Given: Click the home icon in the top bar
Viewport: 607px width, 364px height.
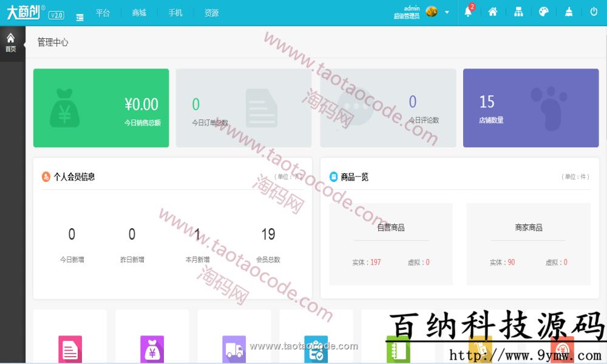Looking at the screenshot, I should 493,12.
